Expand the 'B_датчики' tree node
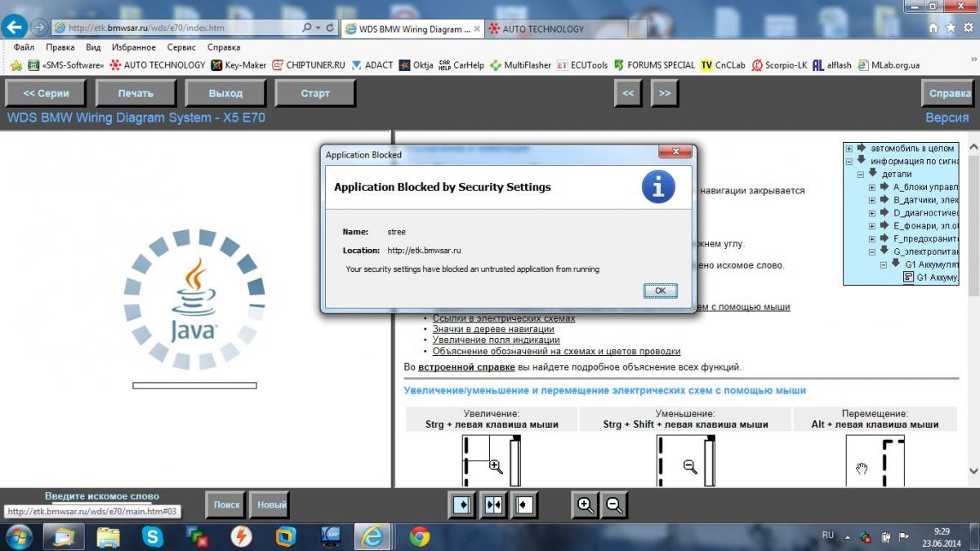 (x=872, y=200)
